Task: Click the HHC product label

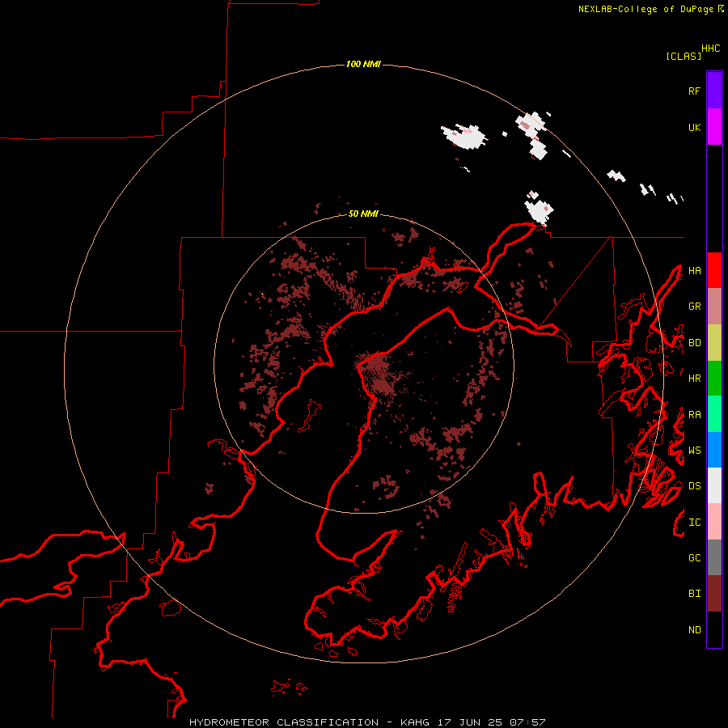Action: coord(711,49)
